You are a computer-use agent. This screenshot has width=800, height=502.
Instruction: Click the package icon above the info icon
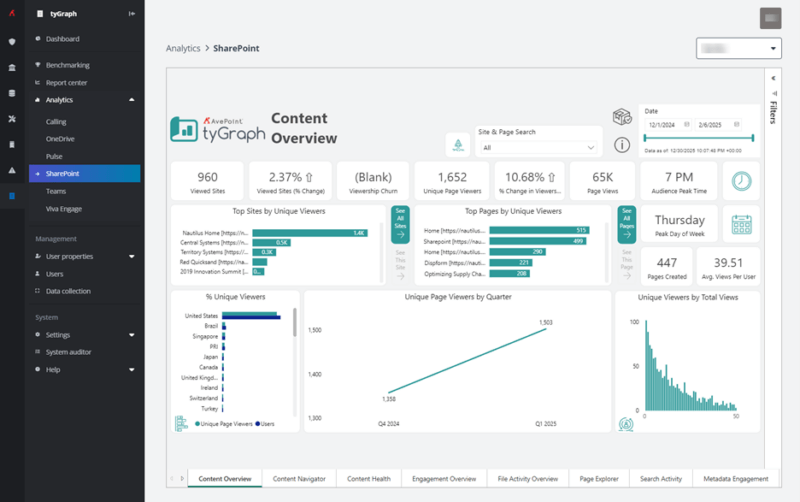[622, 117]
